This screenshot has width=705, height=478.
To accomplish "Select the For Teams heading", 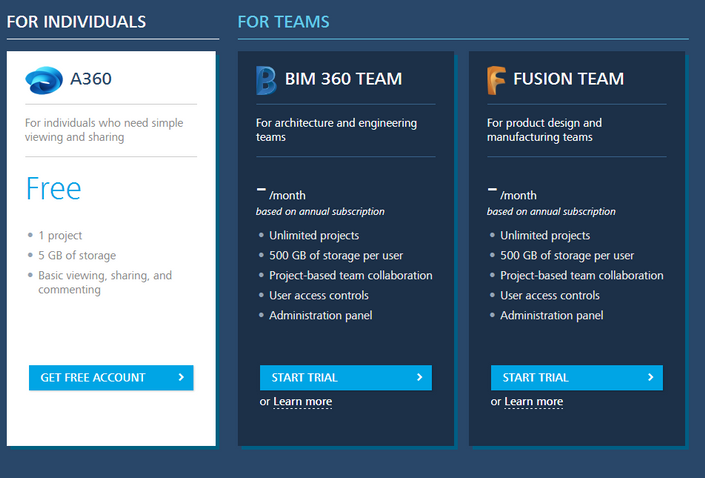I will pyautogui.click(x=284, y=22).
